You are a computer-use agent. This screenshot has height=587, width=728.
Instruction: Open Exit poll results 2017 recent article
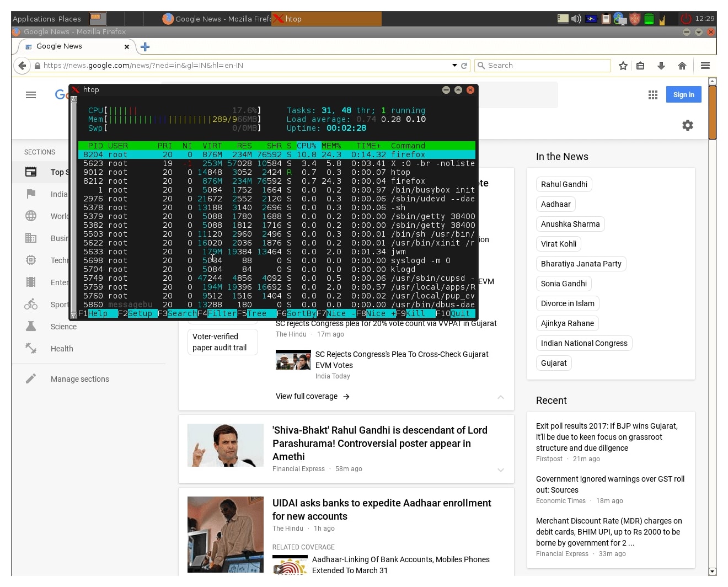click(x=607, y=437)
